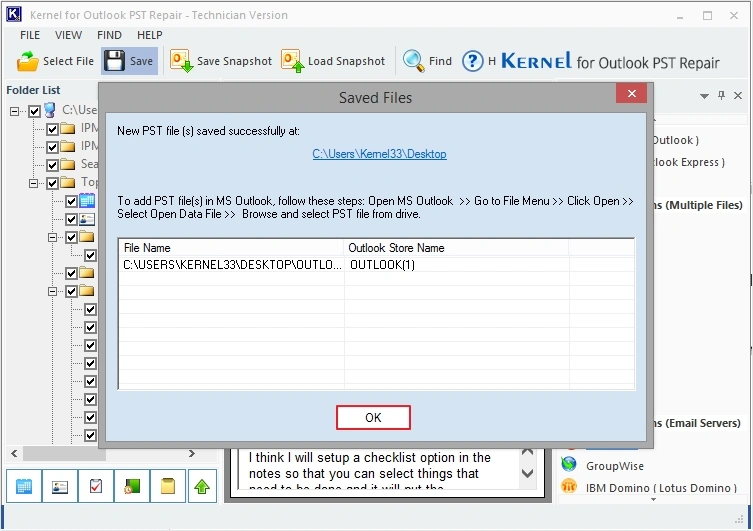Viewport: 753px width, 531px height.
Task: Click the preview pane scroll down arrow
Action: [527, 473]
